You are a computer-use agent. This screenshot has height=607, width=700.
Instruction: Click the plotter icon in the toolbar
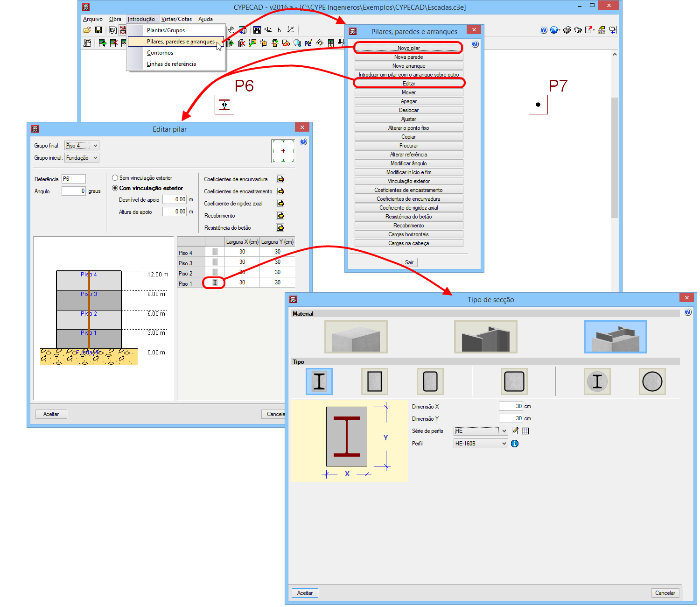click(x=578, y=30)
